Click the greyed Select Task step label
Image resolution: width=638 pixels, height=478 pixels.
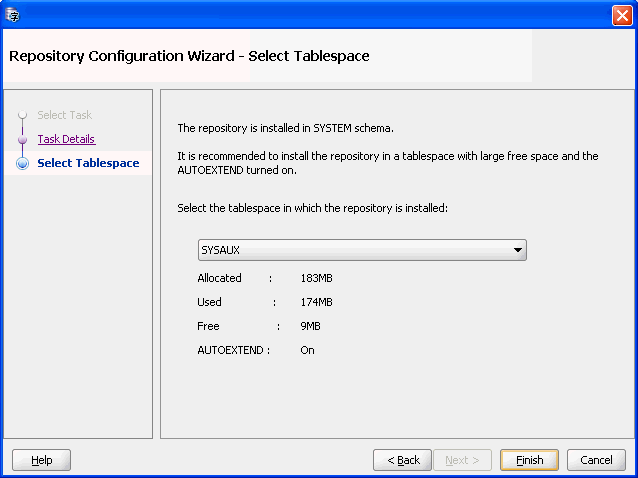(x=65, y=115)
